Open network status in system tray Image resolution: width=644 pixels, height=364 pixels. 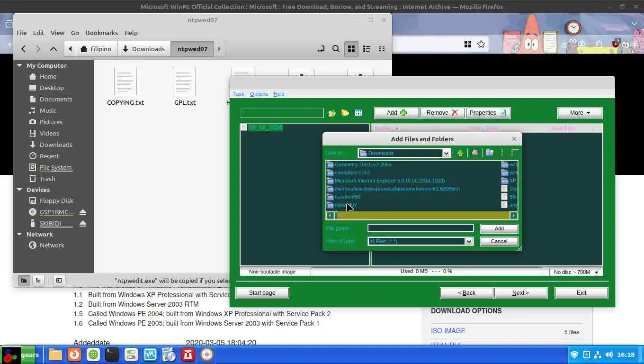pyautogui.click(x=598, y=355)
